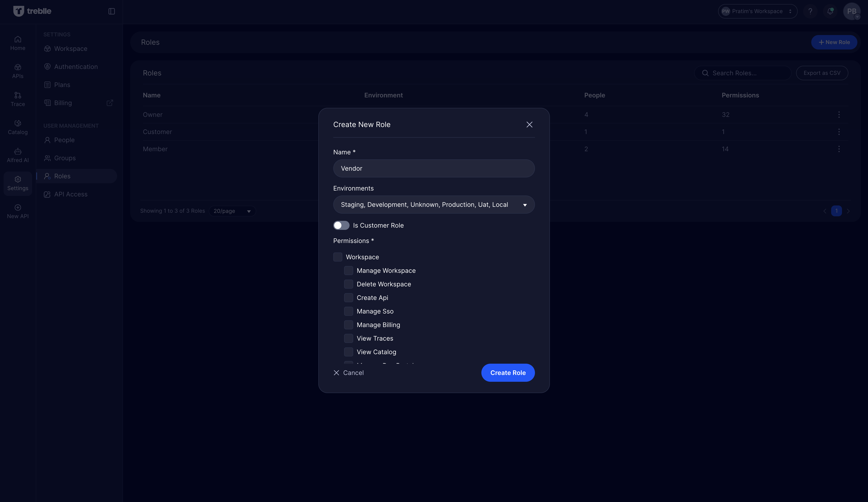Expand the Environments dropdown
The height and width of the screenshot is (502, 868).
(x=434, y=205)
